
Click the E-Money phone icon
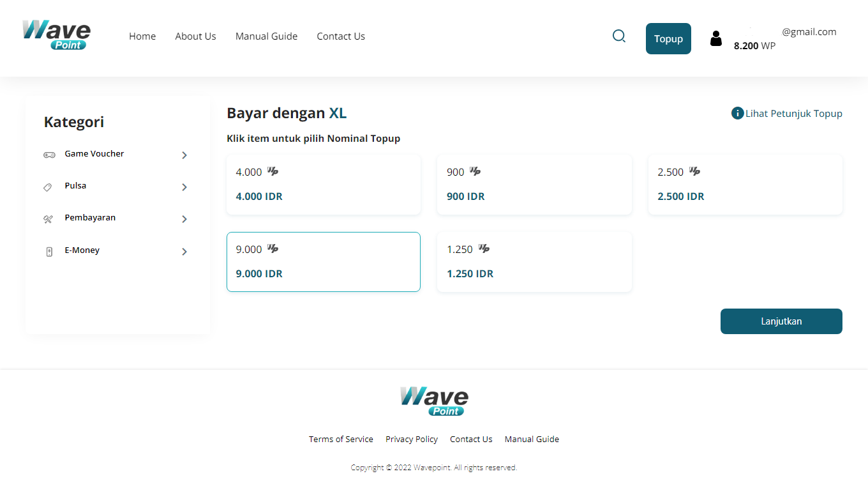(49, 252)
